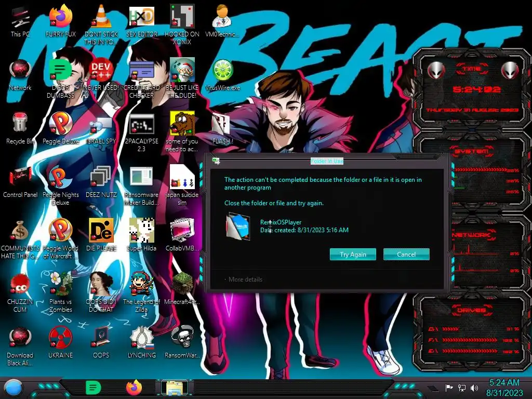Open the green notes app on the taskbar

(x=93, y=388)
